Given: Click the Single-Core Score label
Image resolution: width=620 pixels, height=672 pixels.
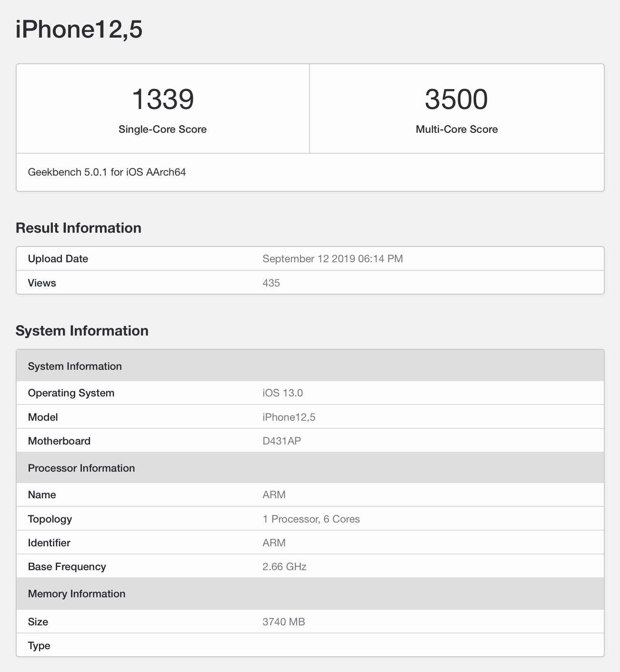Looking at the screenshot, I should 162,129.
